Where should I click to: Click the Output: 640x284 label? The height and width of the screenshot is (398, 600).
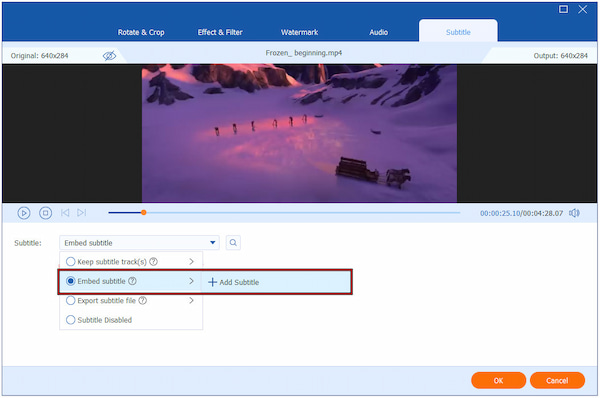click(x=561, y=56)
